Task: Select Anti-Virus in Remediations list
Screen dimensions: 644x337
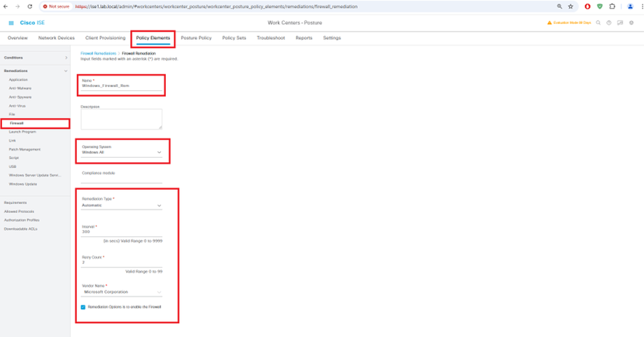Action: click(x=17, y=106)
